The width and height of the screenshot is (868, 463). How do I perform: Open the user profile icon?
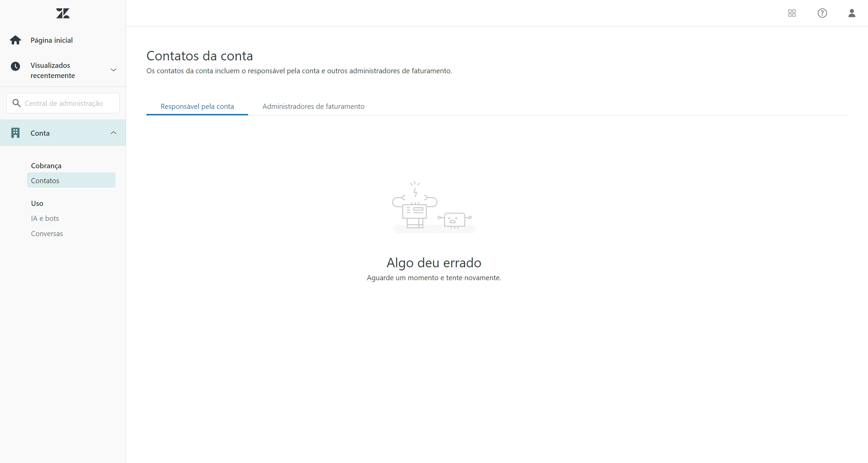pos(852,13)
